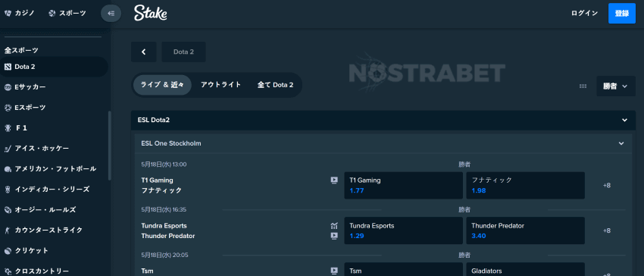The height and width of the screenshot is (276, 644).
Task: Click the アメリカン・フットボール helmet icon
Action: [8, 169]
